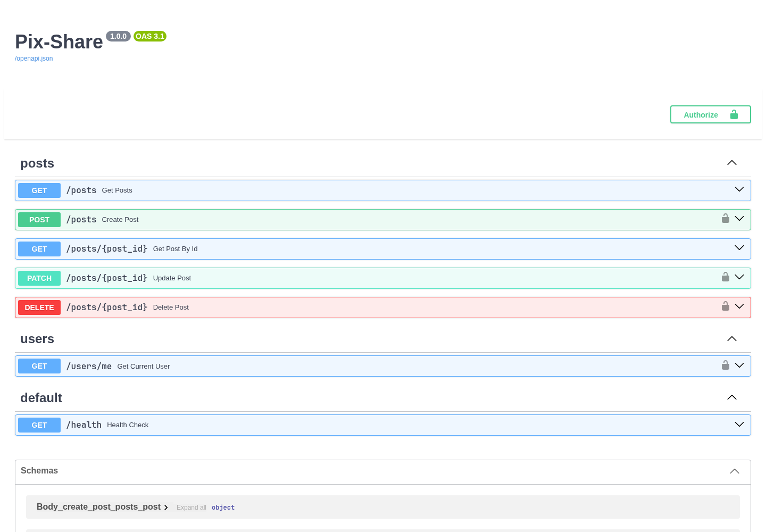Collapse the Schemas panel
Viewport: 766px width, 532px height.
coord(735,471)
